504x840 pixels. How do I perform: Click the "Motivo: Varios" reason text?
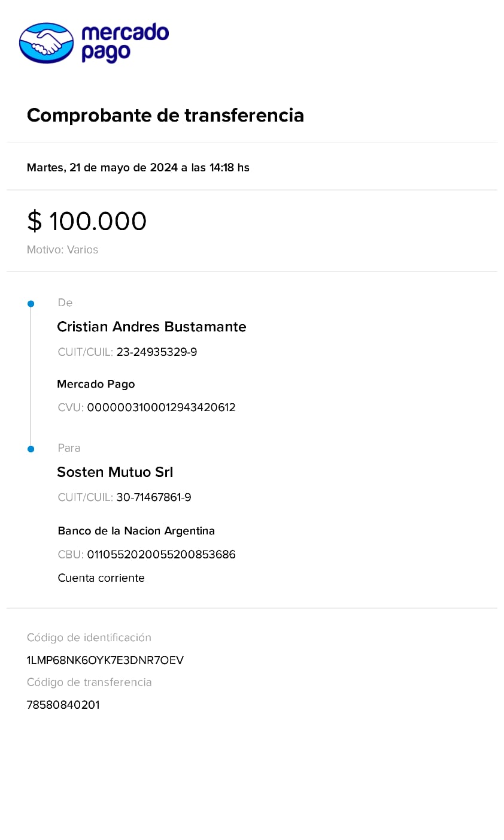[x=62, y=250]
